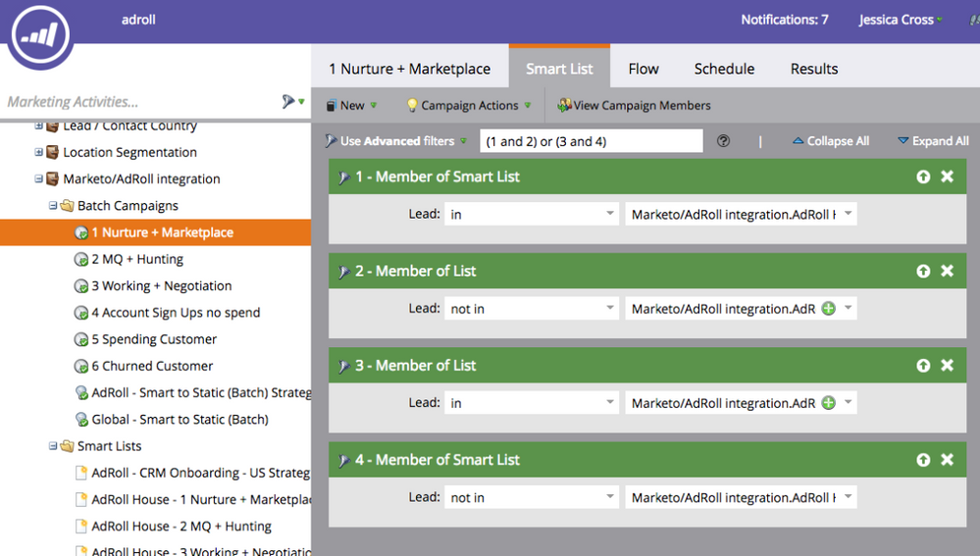
Task: Remove filter 1 Member of Smart List
Action: pos(947,177)
